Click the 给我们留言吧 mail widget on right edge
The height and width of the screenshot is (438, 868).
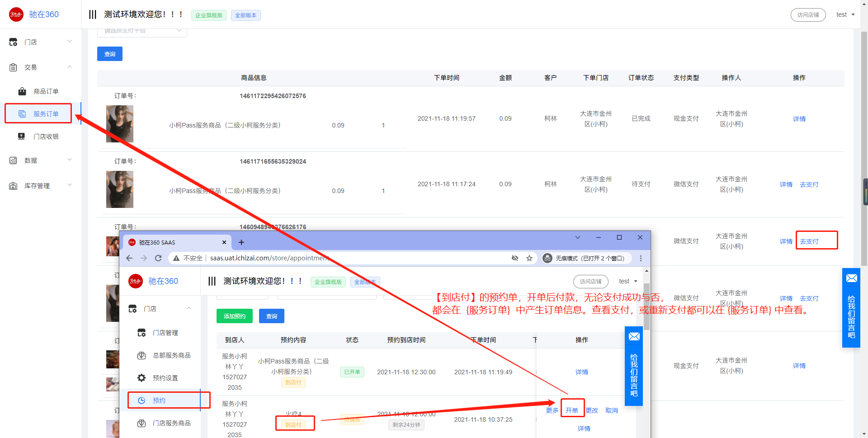coord(851,307)
